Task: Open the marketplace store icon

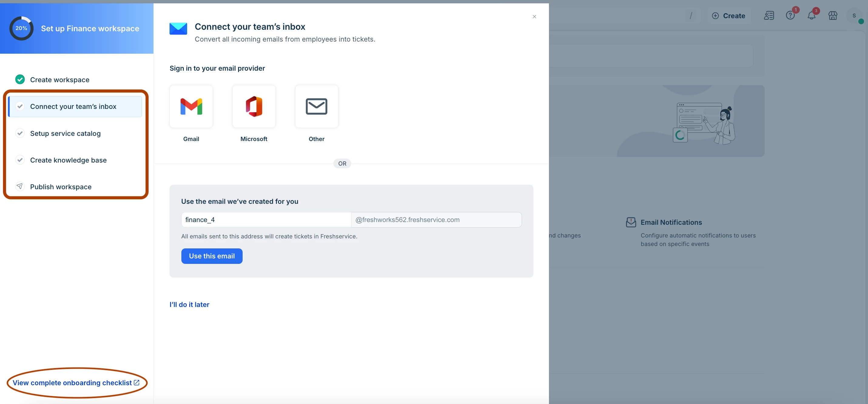Action: click(x=832, y=15)
